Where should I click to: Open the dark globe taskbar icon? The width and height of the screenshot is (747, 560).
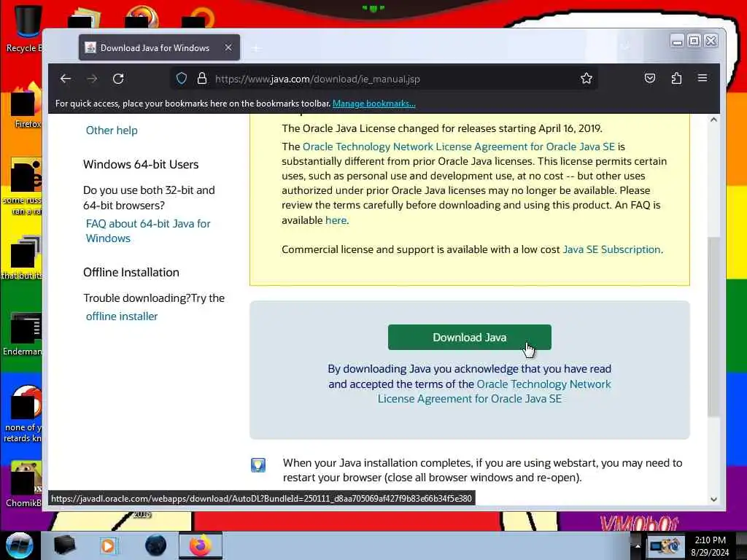click(x=155, y=545)
